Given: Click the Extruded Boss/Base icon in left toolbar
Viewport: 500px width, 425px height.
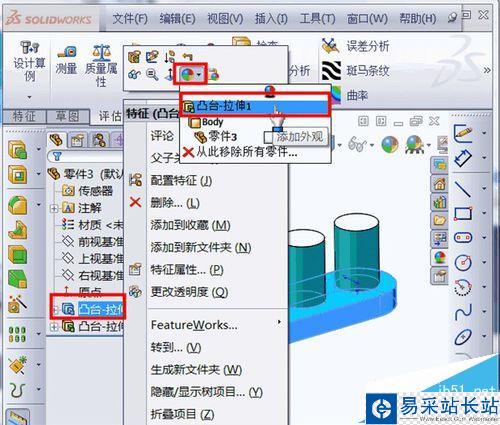Looking at the screenshot, I should (x=17, y=149).
